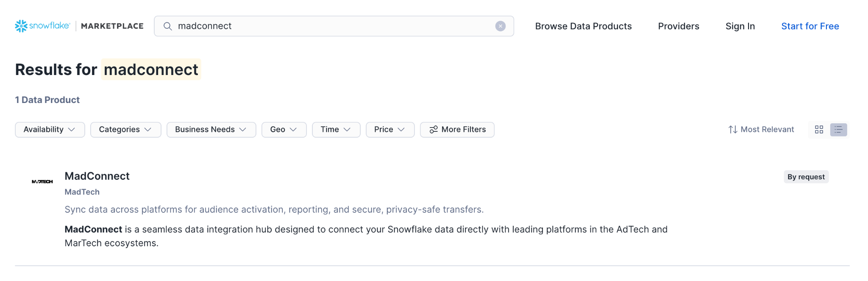Open the Time filter dropdown
Screen dimensions: 868x281
(336, 130)
